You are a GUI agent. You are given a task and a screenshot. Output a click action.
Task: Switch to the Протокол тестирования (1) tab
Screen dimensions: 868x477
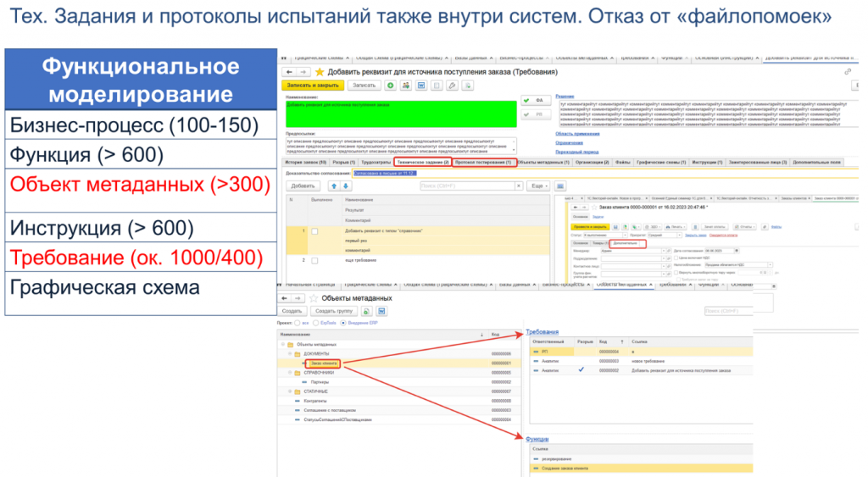[x=483, y=162]
